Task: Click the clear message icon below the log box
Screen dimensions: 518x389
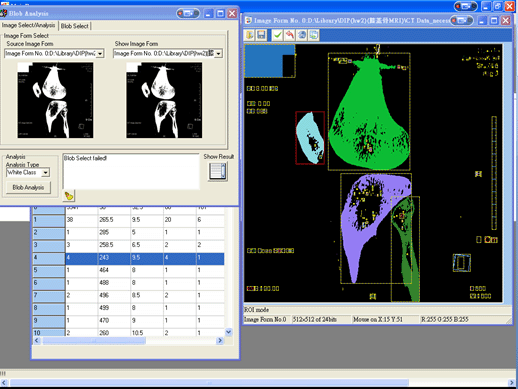Action: pos(69,196)
